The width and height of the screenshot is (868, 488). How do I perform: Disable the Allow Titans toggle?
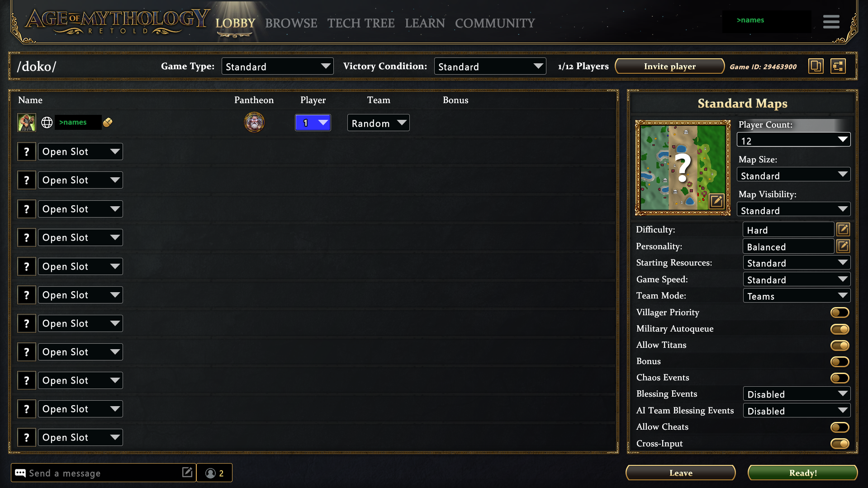pos(840,346)
